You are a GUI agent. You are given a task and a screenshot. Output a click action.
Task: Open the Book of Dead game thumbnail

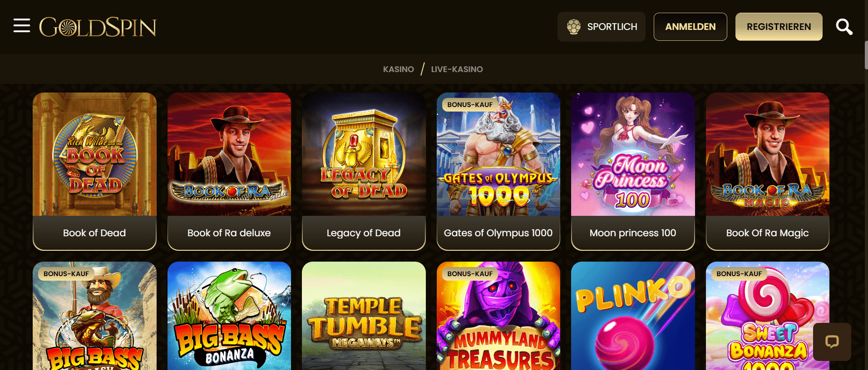click(94, 154)
